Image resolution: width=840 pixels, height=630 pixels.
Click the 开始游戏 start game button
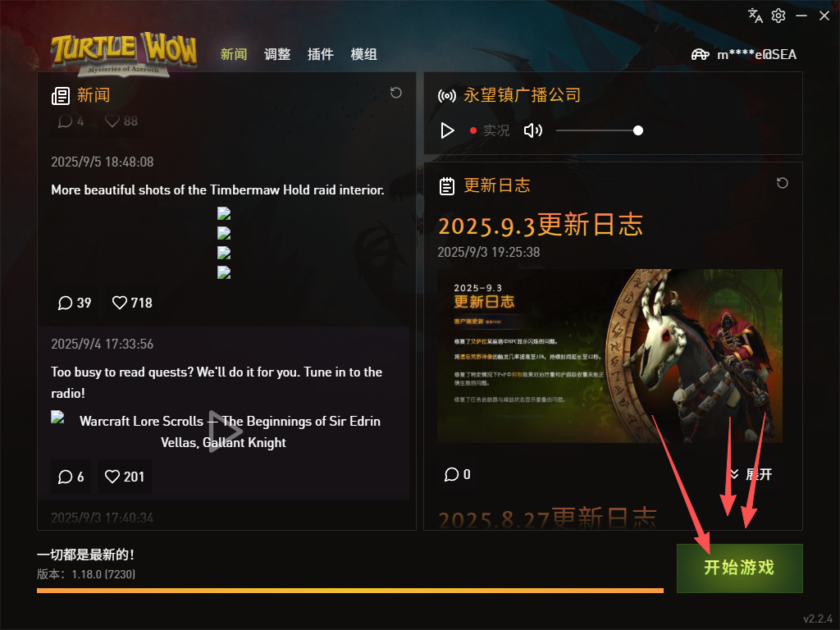tap(740, 568)
